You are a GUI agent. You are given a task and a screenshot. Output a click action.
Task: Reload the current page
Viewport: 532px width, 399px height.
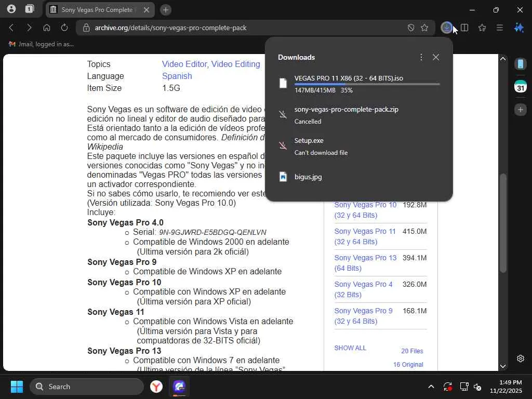click(x=64, y=28)
